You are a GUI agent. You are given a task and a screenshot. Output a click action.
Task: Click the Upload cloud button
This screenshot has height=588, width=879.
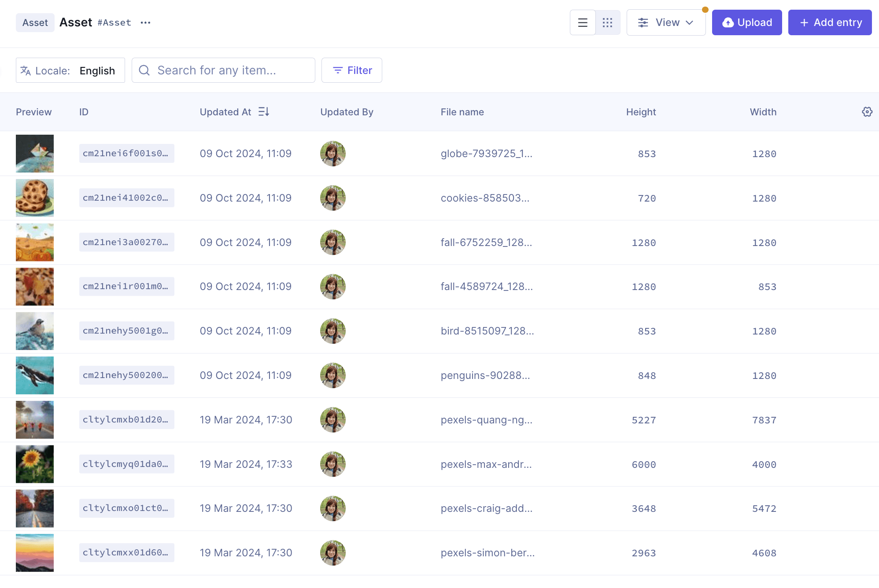747,22
